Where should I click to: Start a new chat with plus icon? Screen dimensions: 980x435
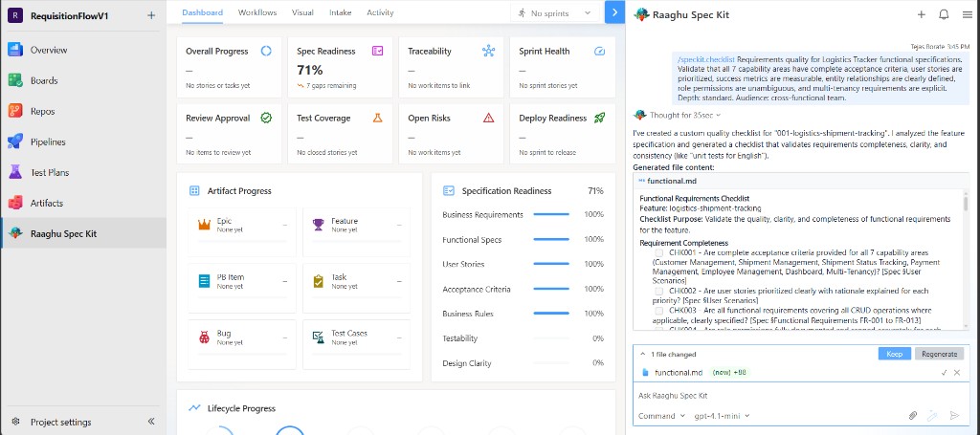922,15
